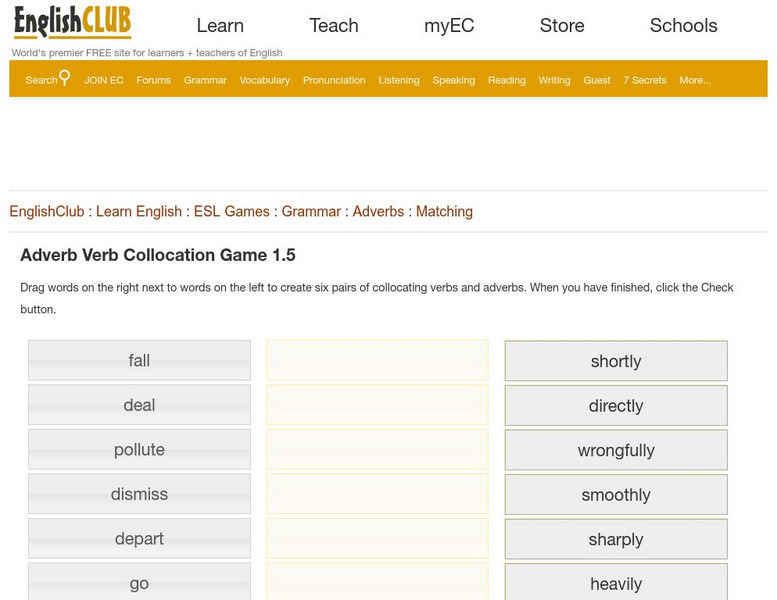Open the Grammar nav bar item

tap(205, 80)
